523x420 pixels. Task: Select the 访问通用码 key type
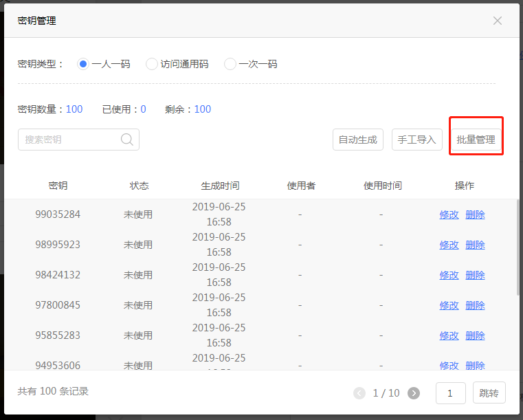pyautogui.click(x=152, y=64)
